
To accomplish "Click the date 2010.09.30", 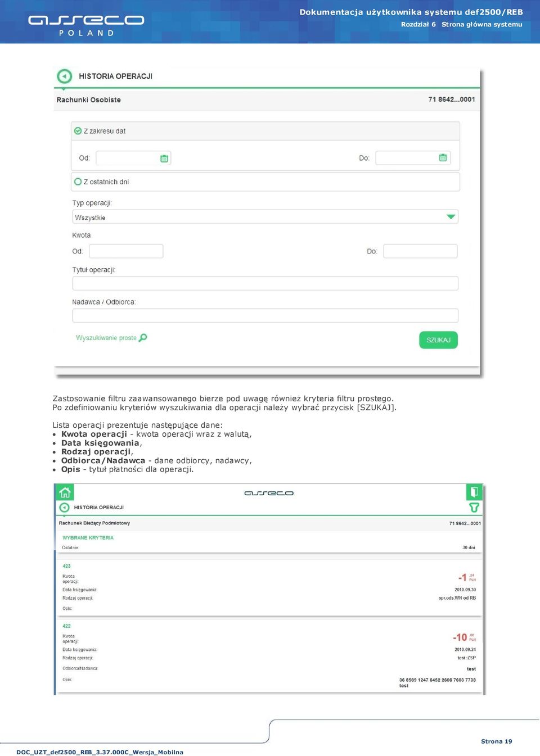I will coord(465,590).
